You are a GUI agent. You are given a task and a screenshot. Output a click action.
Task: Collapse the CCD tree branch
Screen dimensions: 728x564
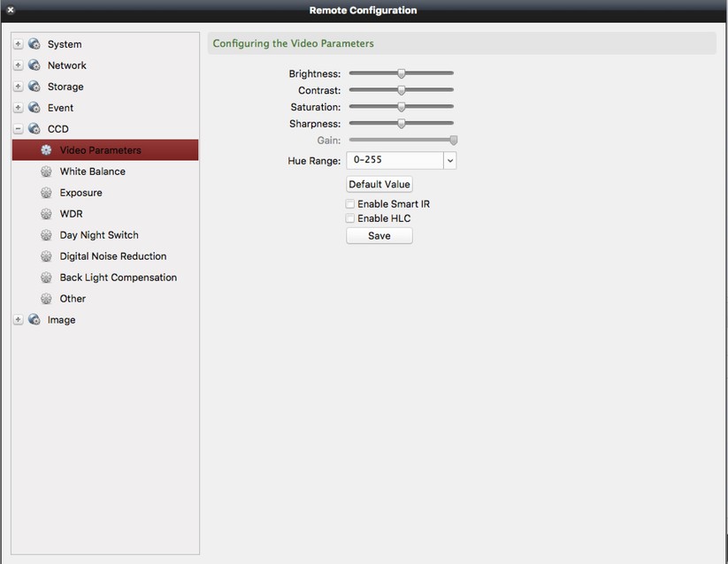18,128
